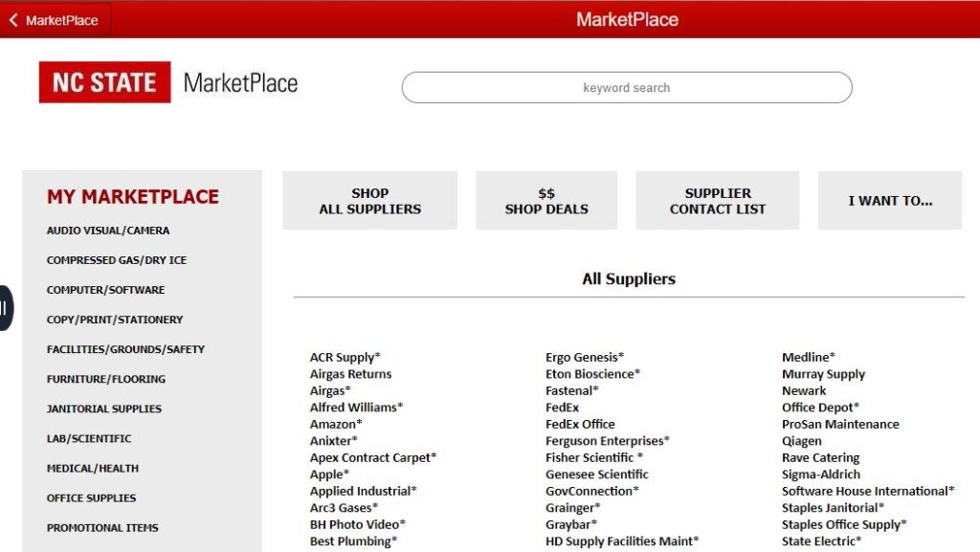Open Grainger link
980x552 pixels.
[572, 508]
